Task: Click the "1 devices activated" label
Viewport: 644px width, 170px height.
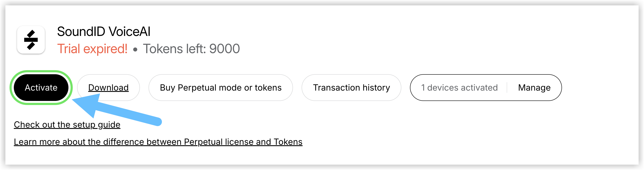Action: [459, 88]
